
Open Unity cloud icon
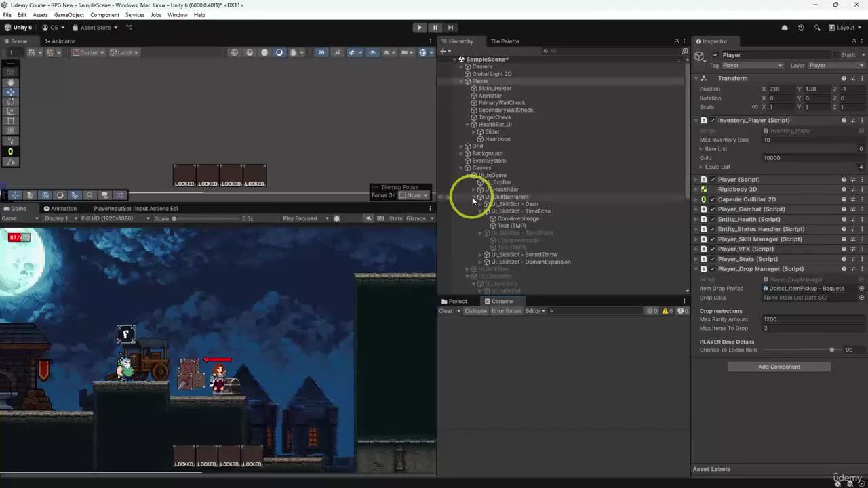[x=785, y=28]
